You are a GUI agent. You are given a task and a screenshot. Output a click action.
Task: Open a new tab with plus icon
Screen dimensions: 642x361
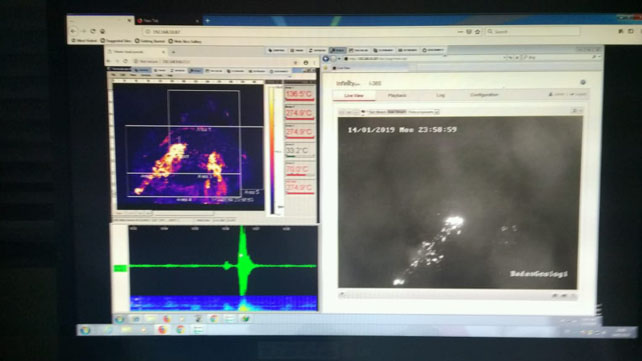click(208, 20)
